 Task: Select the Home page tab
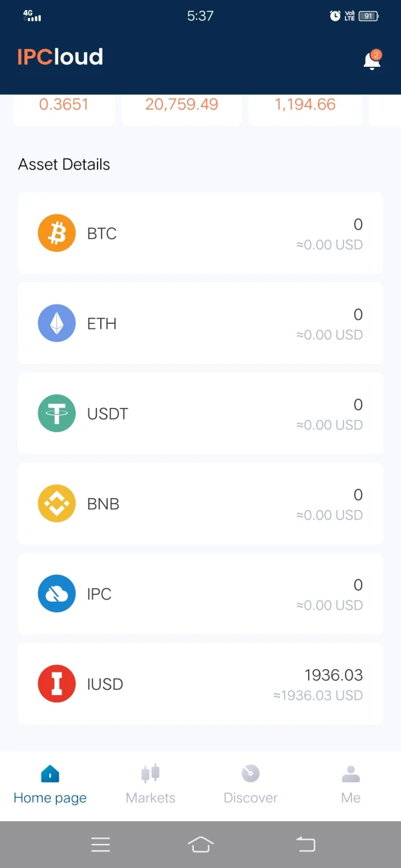[x=50, y=785]
